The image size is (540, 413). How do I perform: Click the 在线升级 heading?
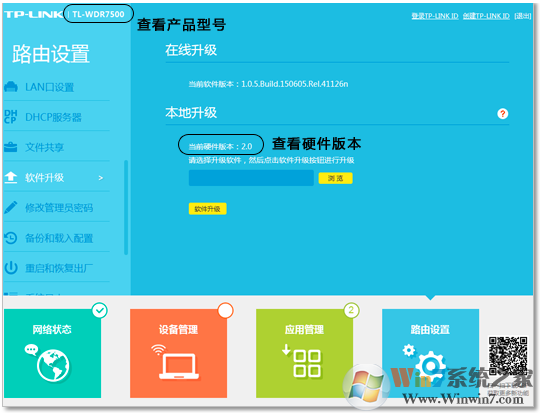[191, 50]
